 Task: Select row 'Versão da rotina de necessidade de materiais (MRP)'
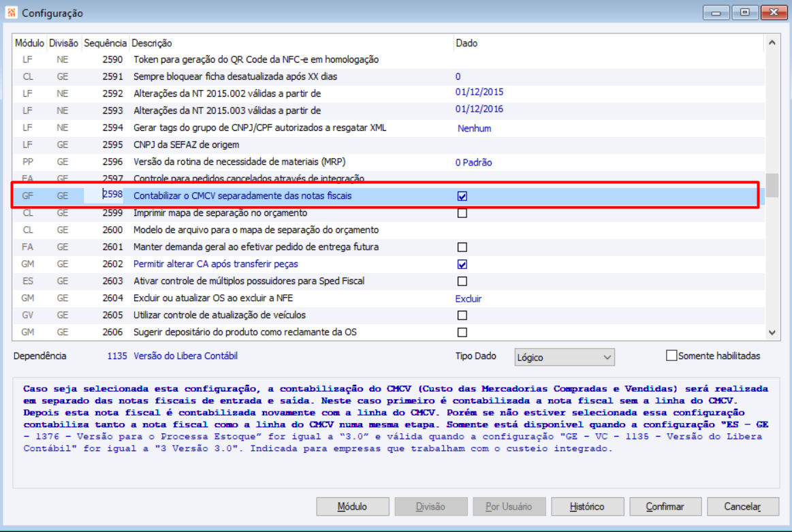click(388, 161)
